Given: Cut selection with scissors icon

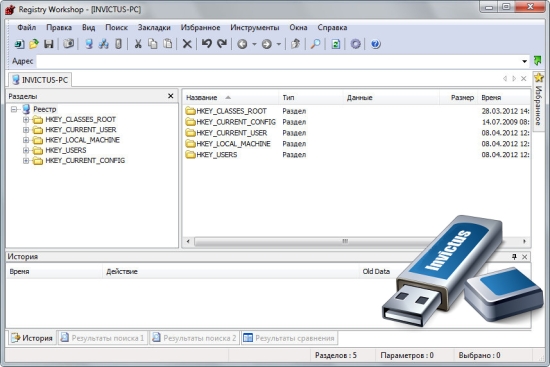Looking at the screenshot, I should tap(138, 44).
